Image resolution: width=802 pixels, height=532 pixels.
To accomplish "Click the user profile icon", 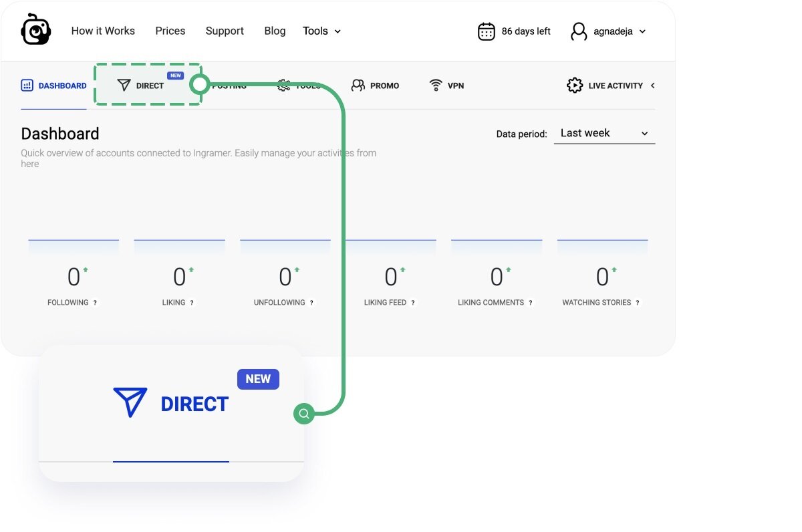I will click(579, 31).
